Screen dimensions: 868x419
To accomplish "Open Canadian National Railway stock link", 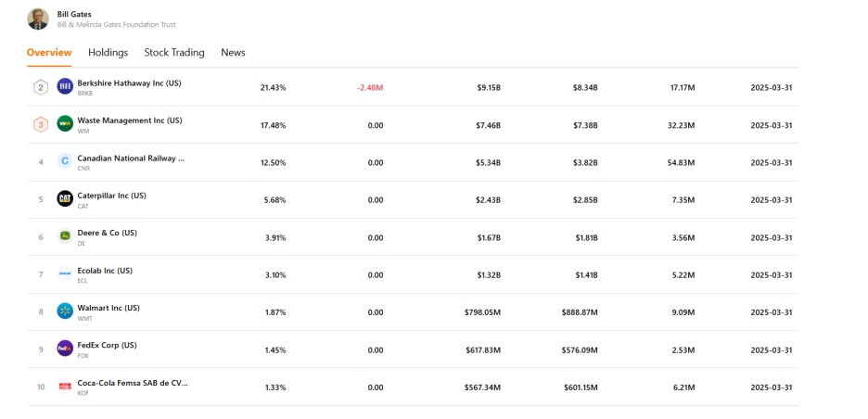I will [131, 159].
